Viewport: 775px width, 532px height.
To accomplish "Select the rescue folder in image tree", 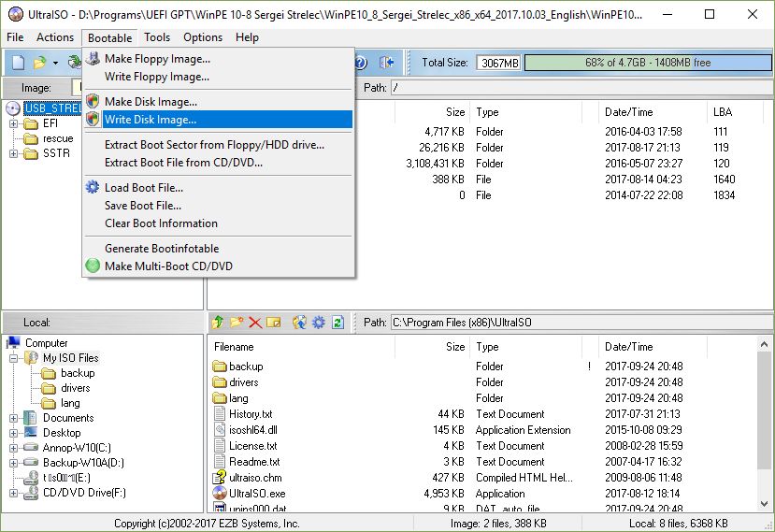I will tap(58, 138).
